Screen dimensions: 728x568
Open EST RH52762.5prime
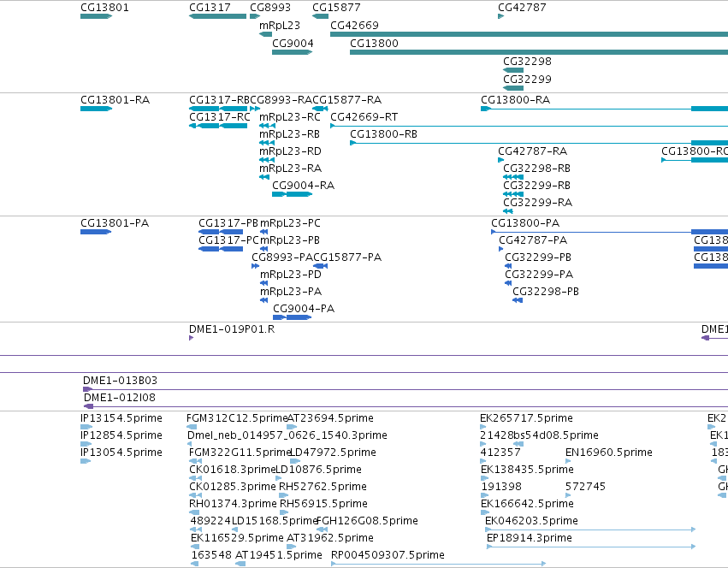coord(323,487)
